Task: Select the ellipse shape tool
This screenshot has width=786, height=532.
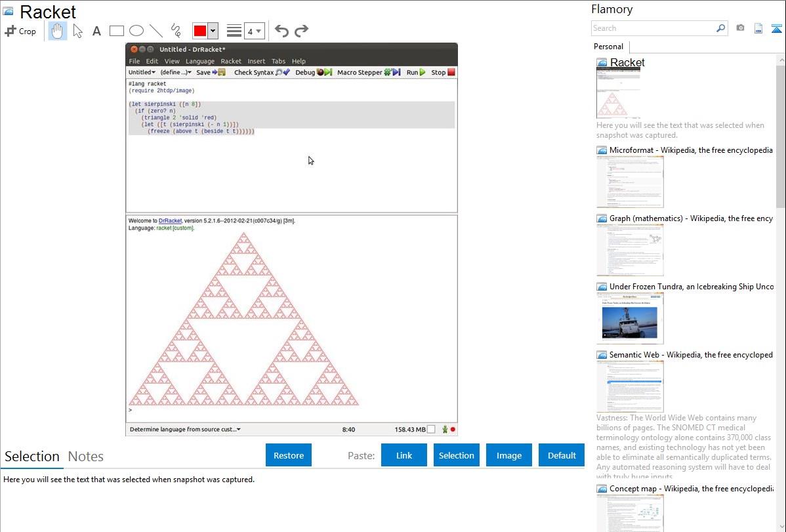Action: point(136,31)
